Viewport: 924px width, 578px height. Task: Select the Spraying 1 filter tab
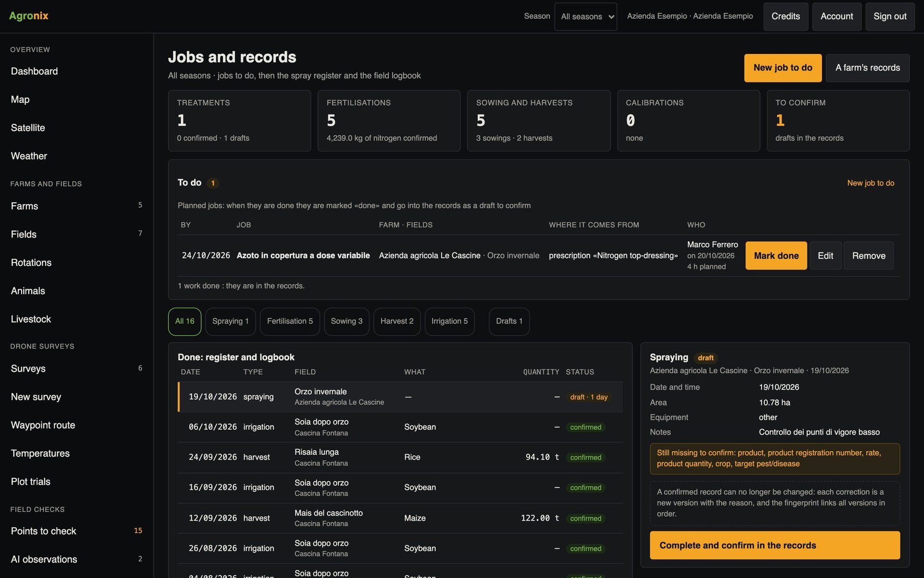click(231, 321)
